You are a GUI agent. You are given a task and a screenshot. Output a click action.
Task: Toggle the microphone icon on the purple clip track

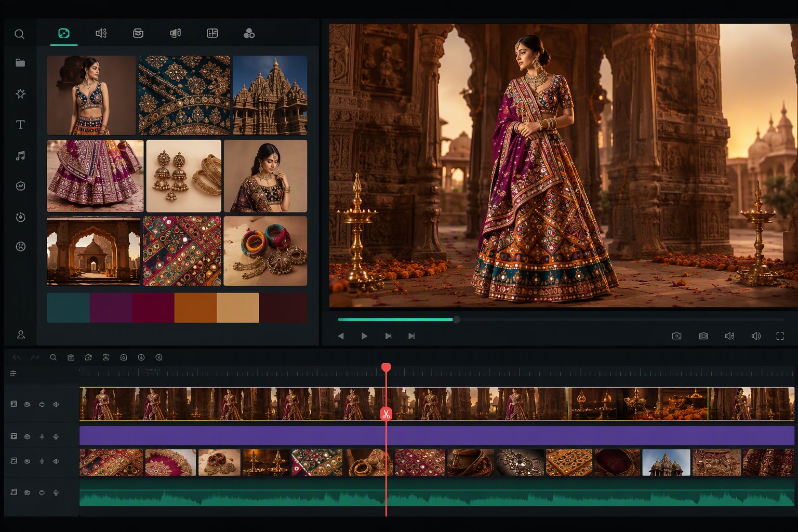pyautogui.click(x=56, y=436)
